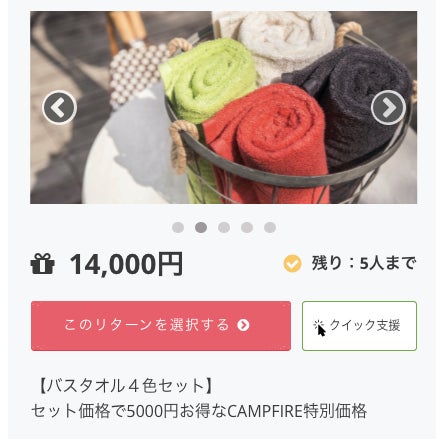Image resolution: width=436 pixels, height=439 pixels.
Task: Click the CAMPFIRE特別価格 description line
Action: 199,411
